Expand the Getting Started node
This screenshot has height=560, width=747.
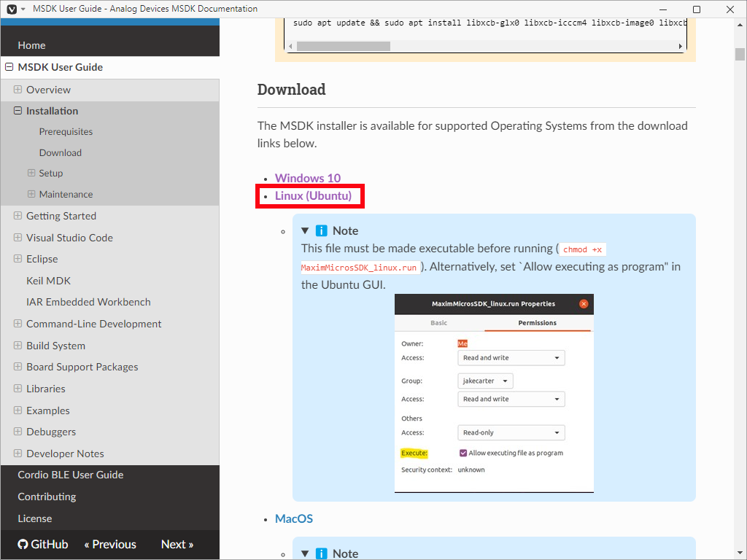tap(18, 216)
